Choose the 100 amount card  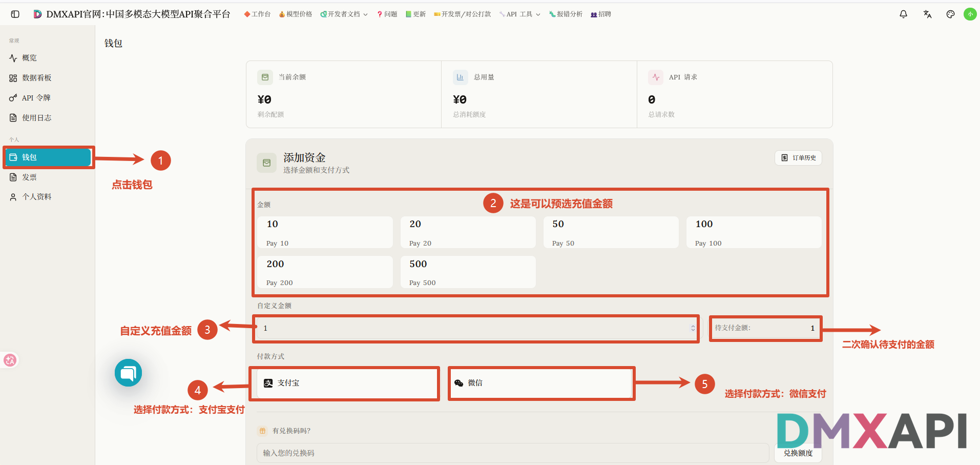[754, 232]
